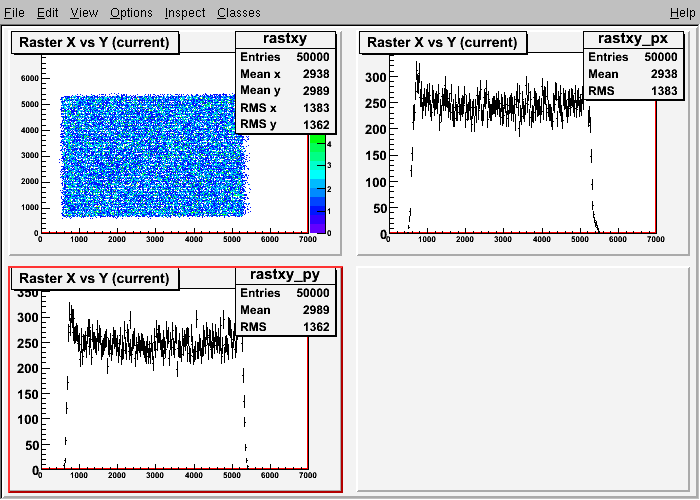
Task: Click the RMS 1383 entry in rastxy_px stats
Action: point(633,91)
